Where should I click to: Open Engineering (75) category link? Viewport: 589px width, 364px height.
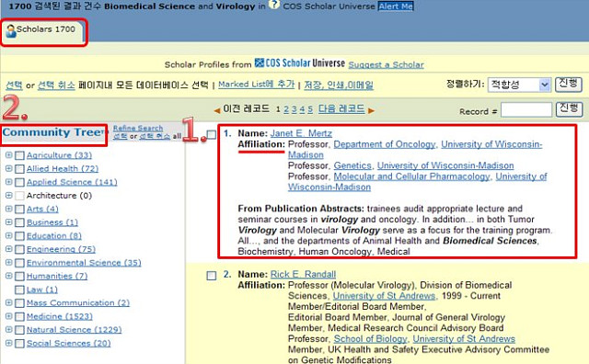61,249
